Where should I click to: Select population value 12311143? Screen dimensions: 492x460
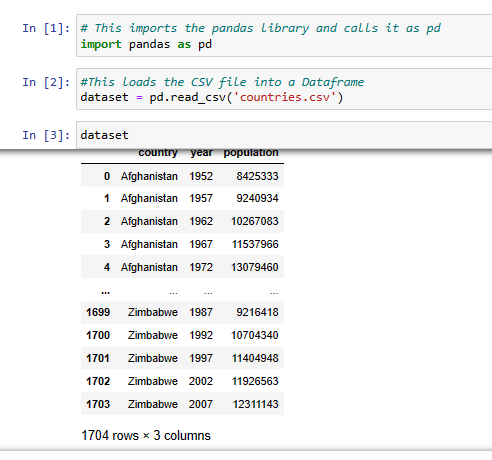(256, 404)
